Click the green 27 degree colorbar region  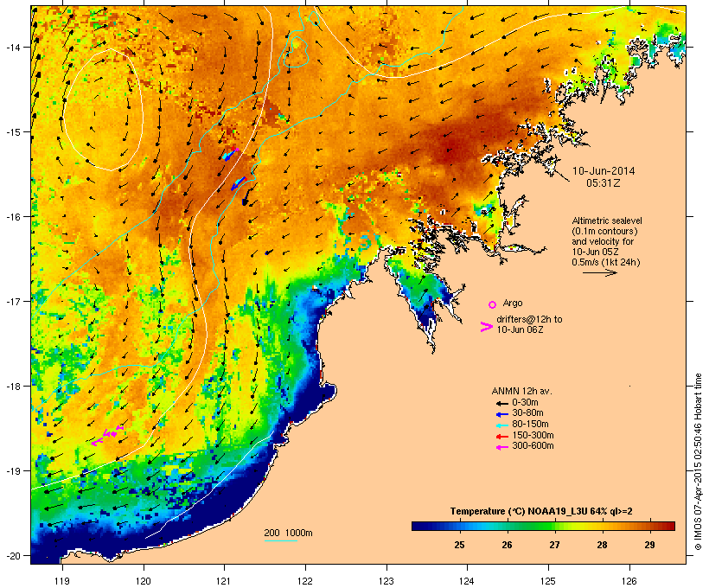554,526
